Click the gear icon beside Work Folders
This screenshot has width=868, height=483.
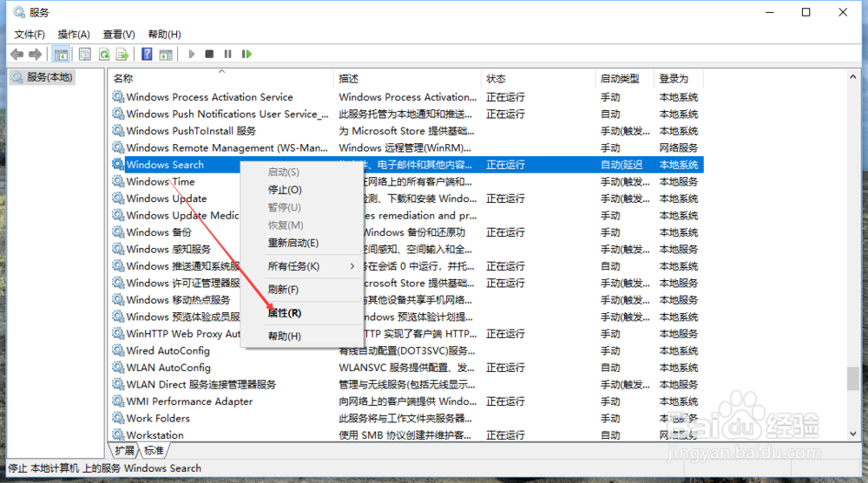(118, 418)
